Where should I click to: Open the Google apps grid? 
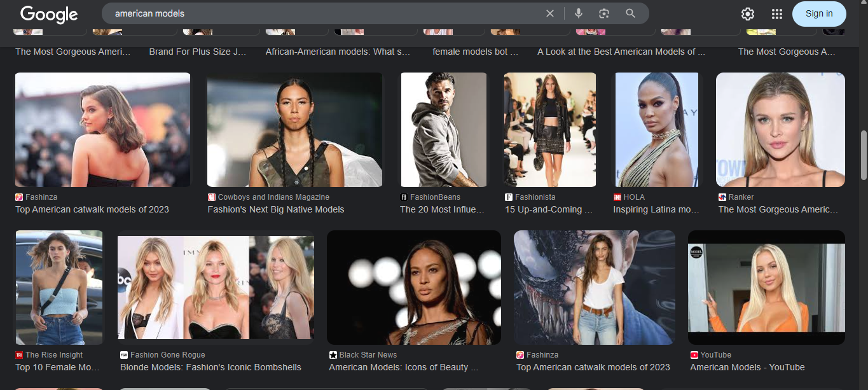777,14
